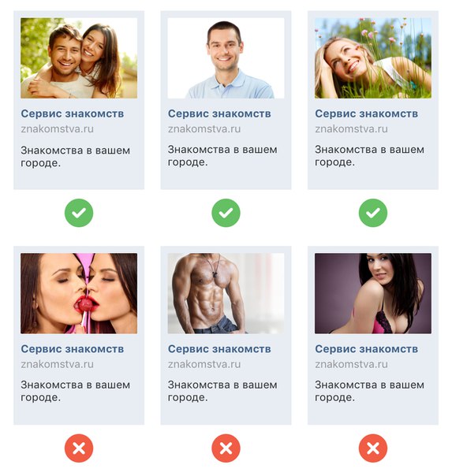Viewport: 452px width, 476px height.
Task: Click znakomstva.ru under muscular torso ad
Action: (x=204, y=364)
